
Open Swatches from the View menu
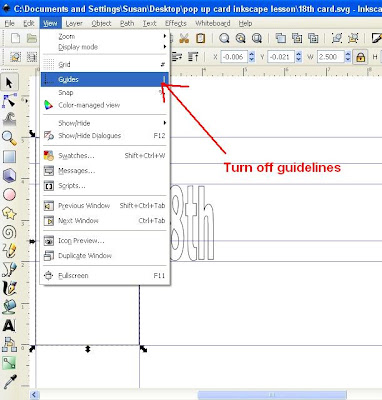(x=105, y=156)
